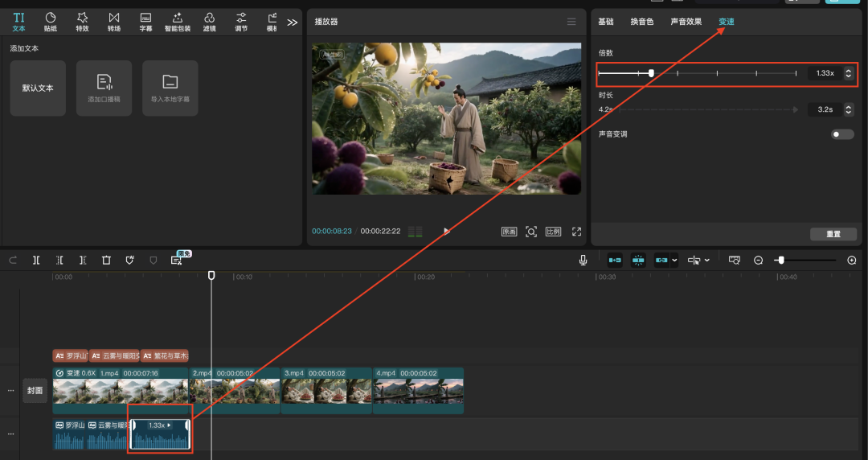This screenshot has width=868, height=460.
Task: Click the 重置 reset button
Action: (833, 234)
